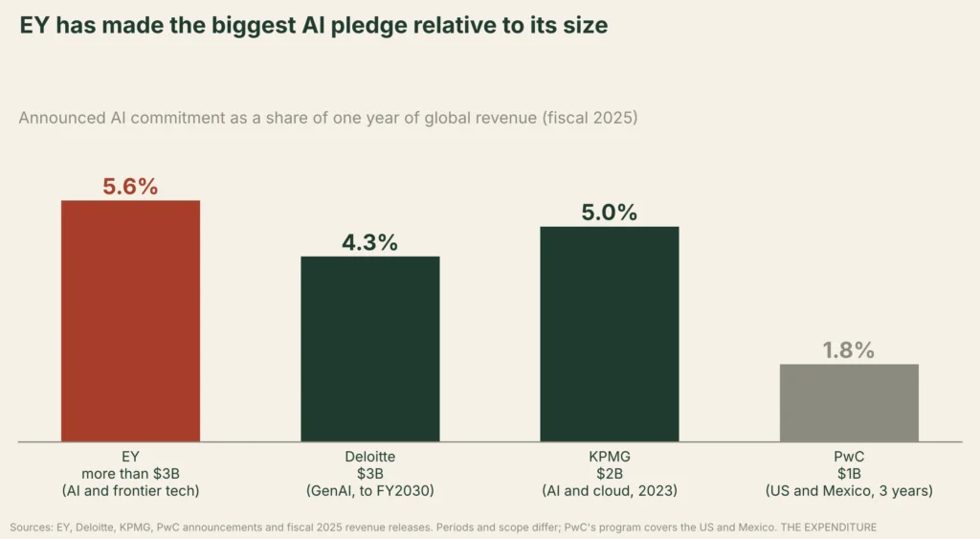Click the 'more than $3B' text
The image size is (980, 539).
(130, 473)
